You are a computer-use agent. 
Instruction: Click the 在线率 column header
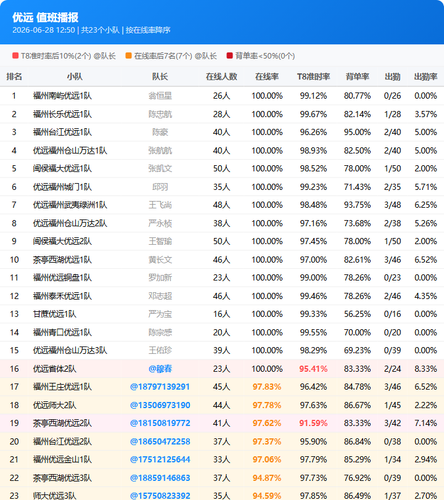pyautogui.click(x=267, y=77)
